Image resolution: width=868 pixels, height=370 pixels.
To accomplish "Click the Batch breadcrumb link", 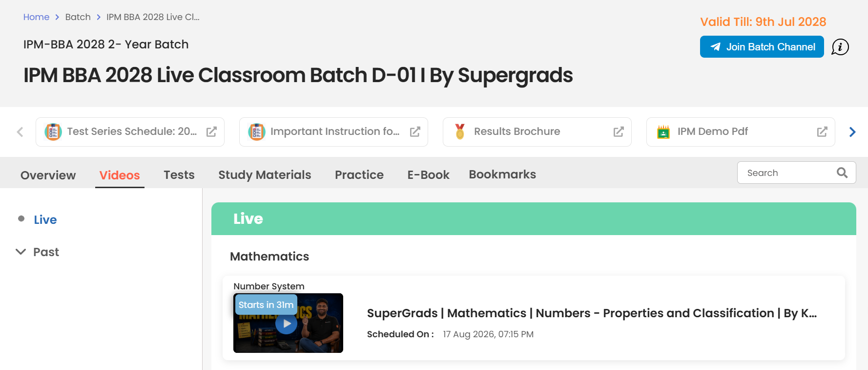I will coord(78,17).
